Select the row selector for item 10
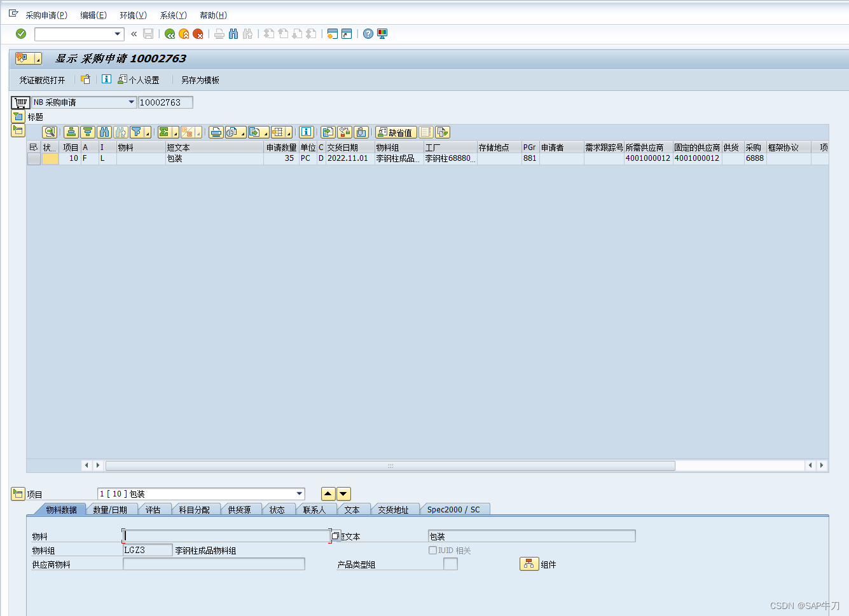 coord(34,158)
